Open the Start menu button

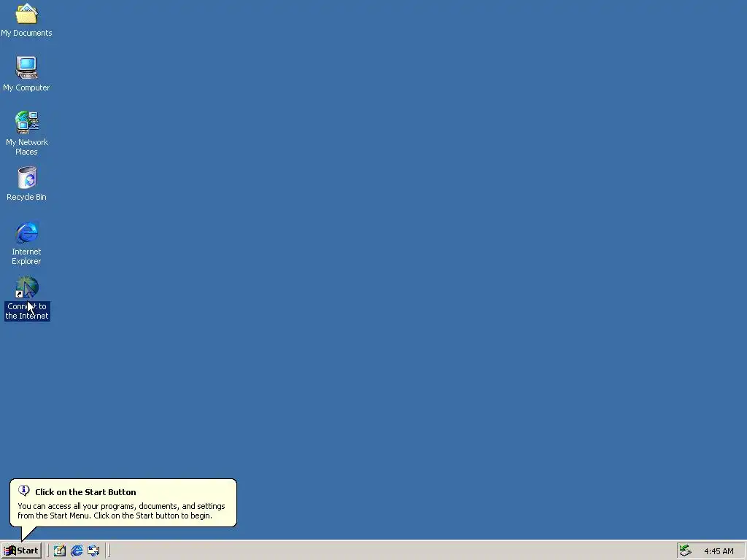[x=21, y=551]
